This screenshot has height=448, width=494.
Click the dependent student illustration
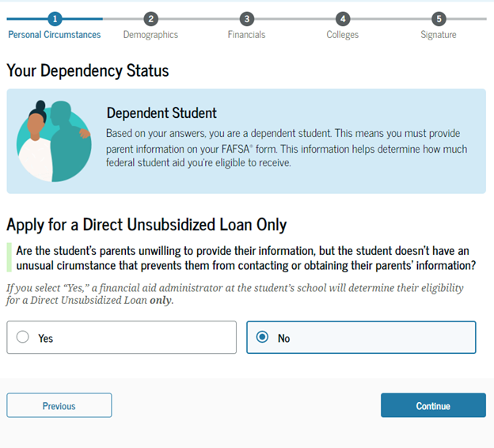click(x=52, y=142)
